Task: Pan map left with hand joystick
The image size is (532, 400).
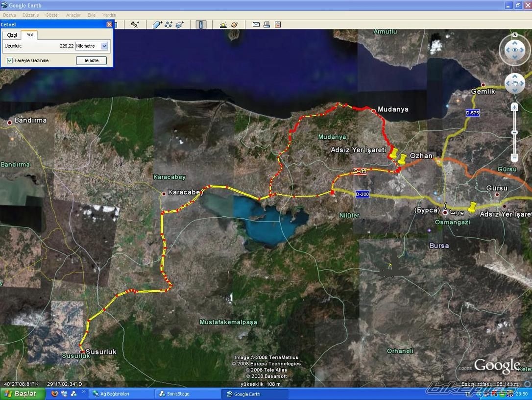Action: (x=508, y=83)
